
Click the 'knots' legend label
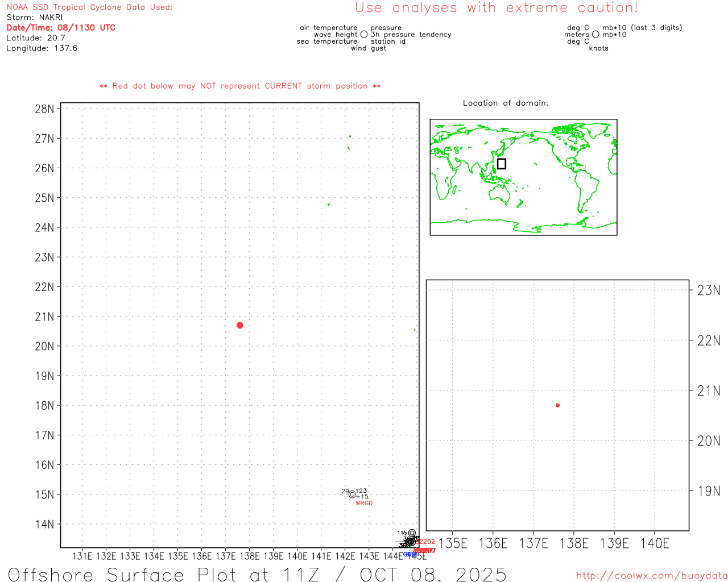599,48
